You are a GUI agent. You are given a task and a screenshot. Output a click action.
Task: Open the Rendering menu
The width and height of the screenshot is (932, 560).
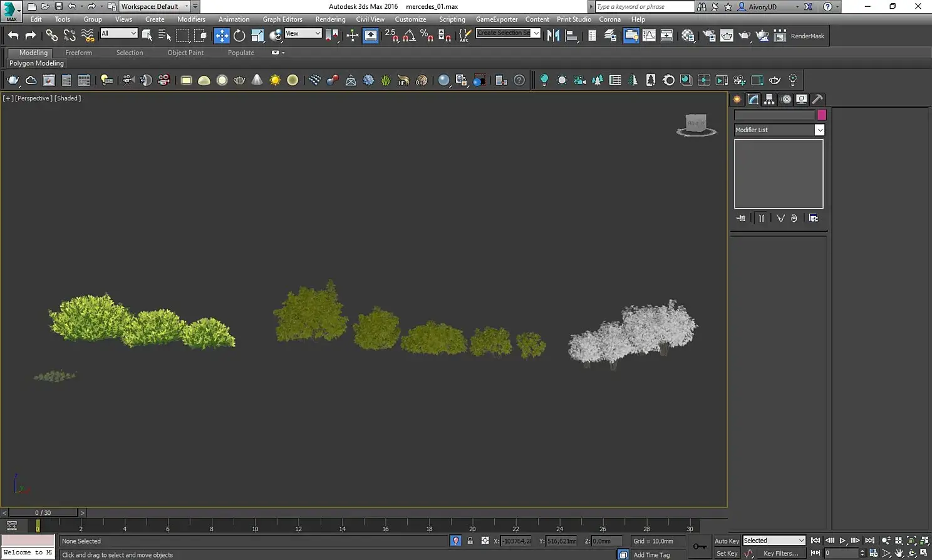pos(330,19)
